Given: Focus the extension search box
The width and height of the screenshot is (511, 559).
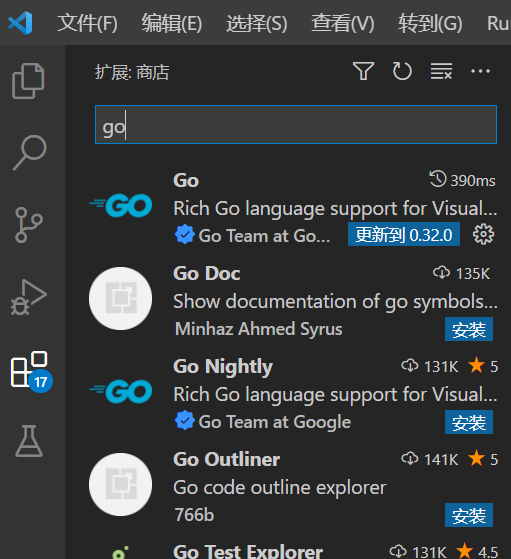Looking at the screenshot, I should tap(296, 125).
